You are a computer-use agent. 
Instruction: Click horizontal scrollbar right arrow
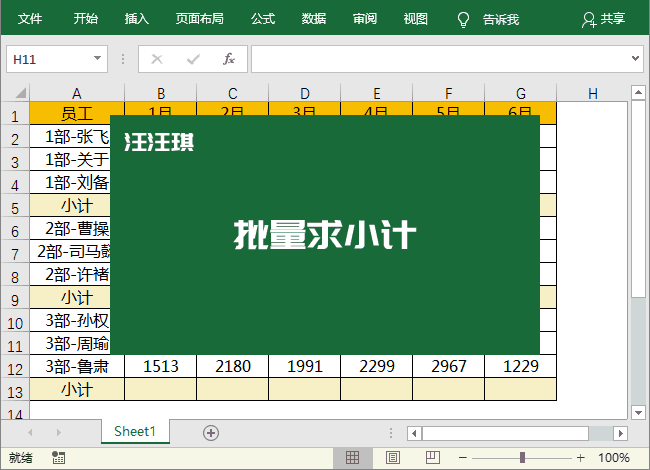click(620, 434)
